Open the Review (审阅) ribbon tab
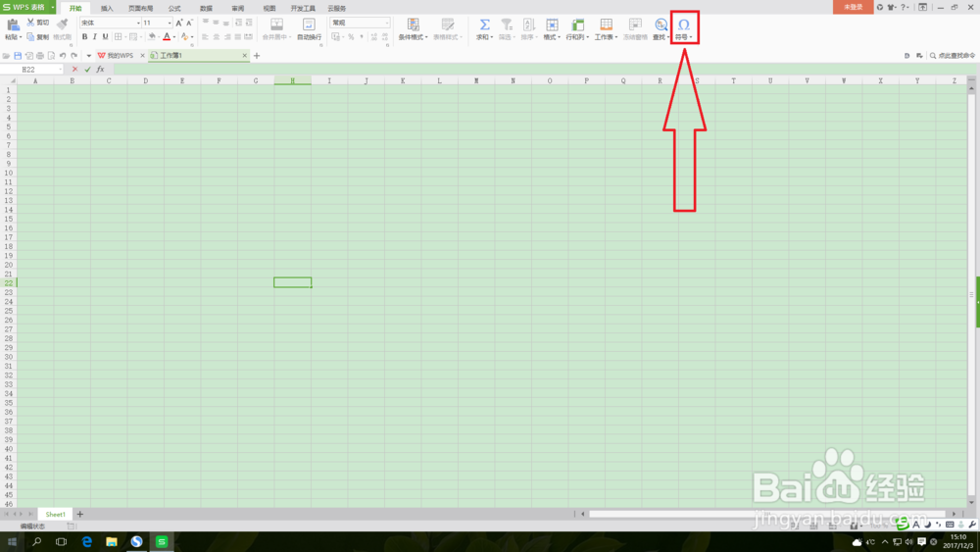980x552 pixels. tap(237, 8)
